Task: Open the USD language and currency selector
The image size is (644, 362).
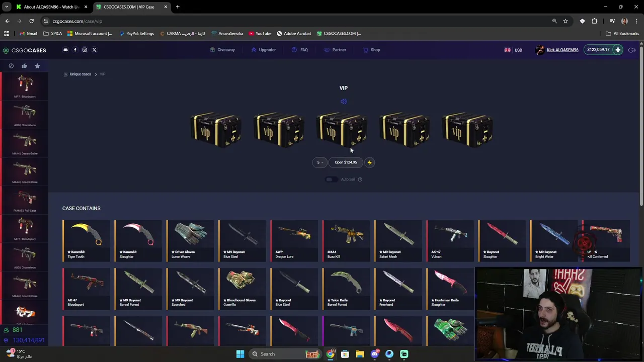Action: [513, 50]
